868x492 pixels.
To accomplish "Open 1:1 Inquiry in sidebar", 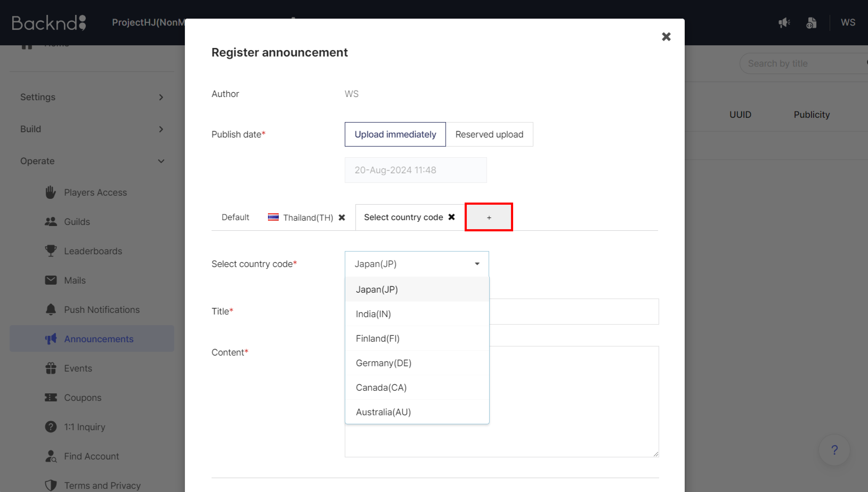I will point(92,427).
